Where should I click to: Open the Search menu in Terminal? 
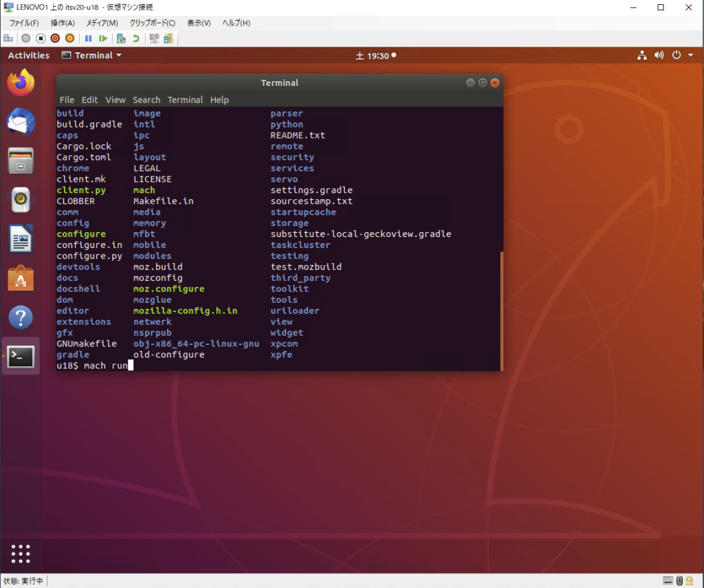click(146, 100)
